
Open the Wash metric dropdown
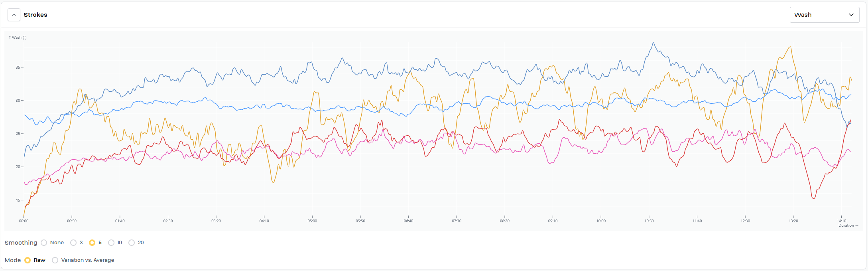[824, 15]
